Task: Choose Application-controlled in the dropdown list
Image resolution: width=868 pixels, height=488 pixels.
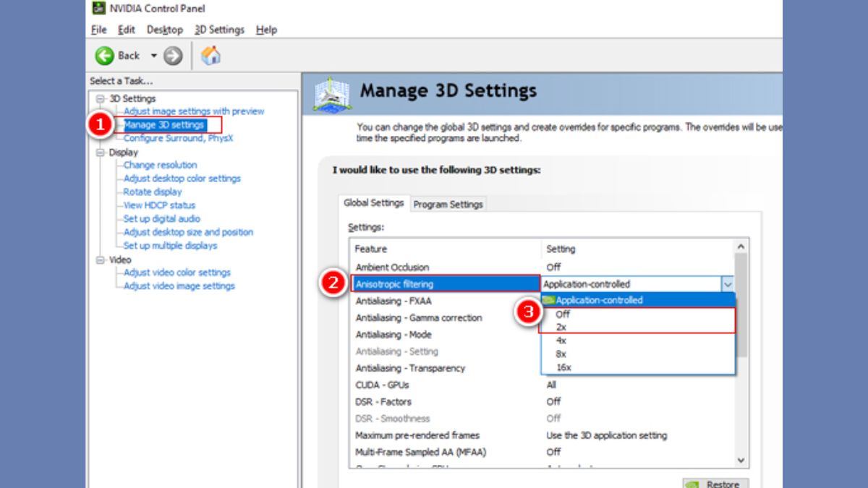Action: tap(638, 300)
